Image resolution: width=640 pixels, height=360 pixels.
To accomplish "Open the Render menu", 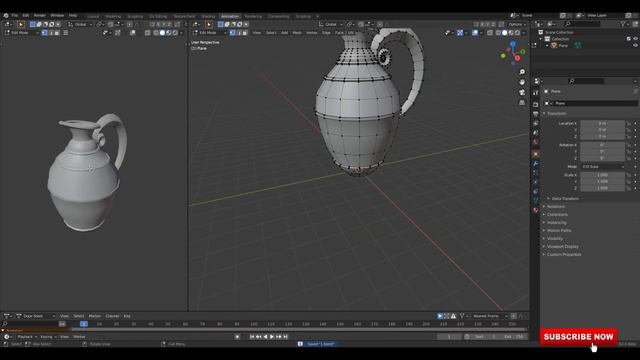I will tap(40, 16).
